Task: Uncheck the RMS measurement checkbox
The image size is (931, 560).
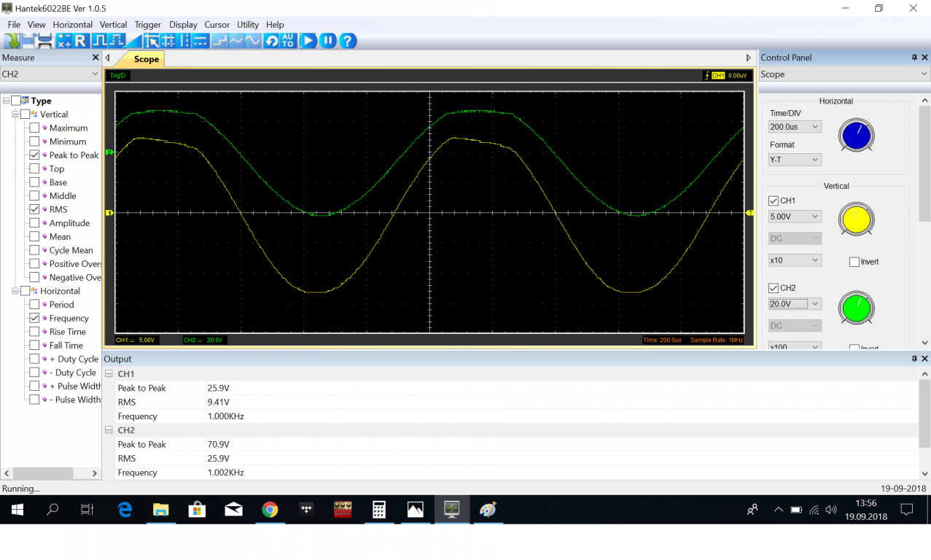Action: click(x=34, y=209)
